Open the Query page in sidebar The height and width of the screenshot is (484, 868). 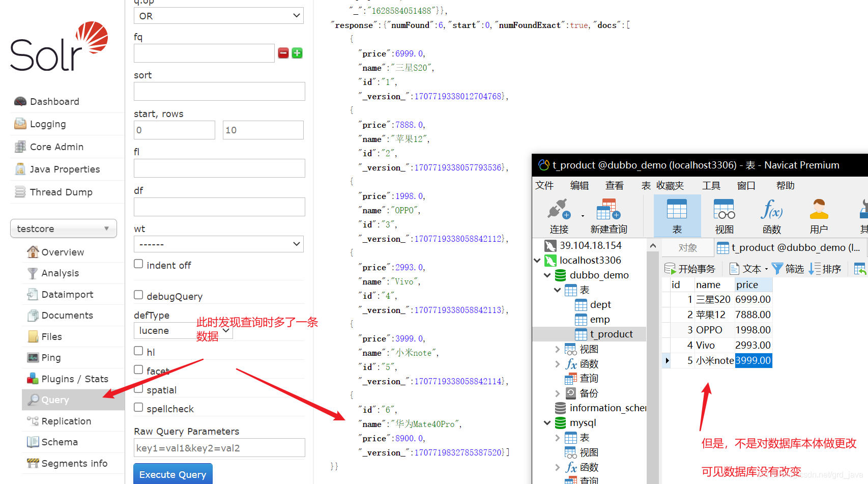[x=73, y=400]
